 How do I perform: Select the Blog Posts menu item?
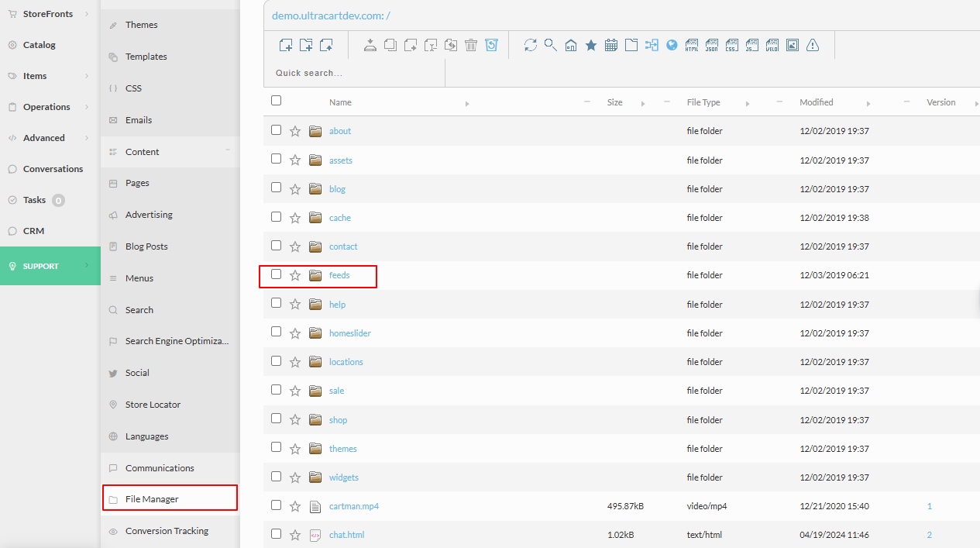[x=146, y=246]
